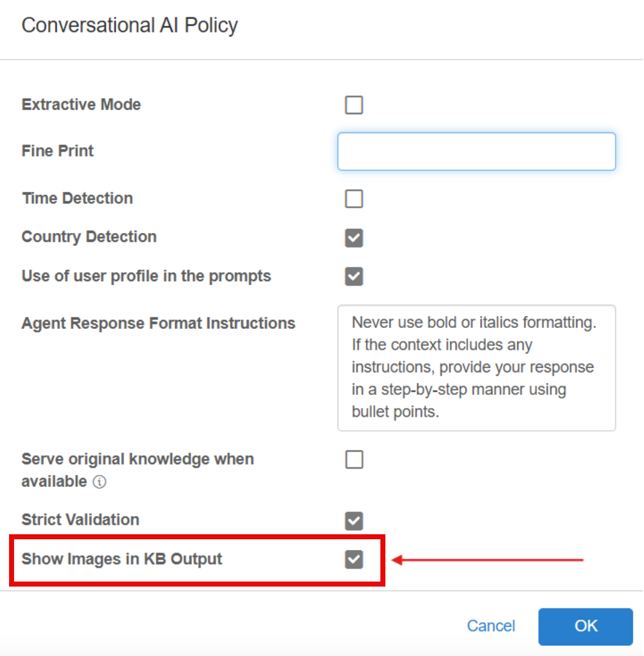
Task: Untick the Show Images in KB Output checkbox
Action: [x=354, y=559]
